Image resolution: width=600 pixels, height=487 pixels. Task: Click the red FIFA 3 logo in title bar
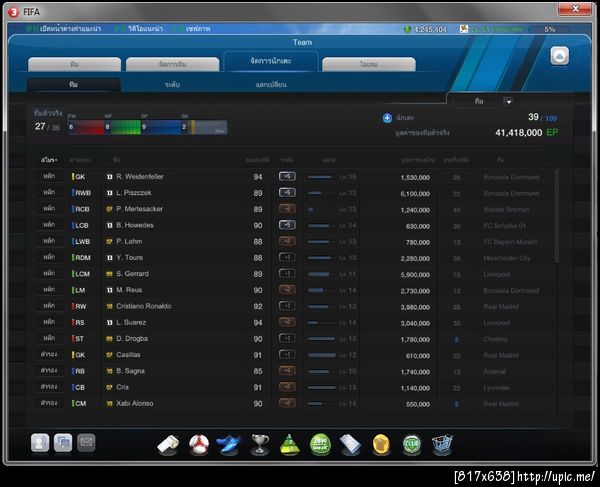[13, 12]
